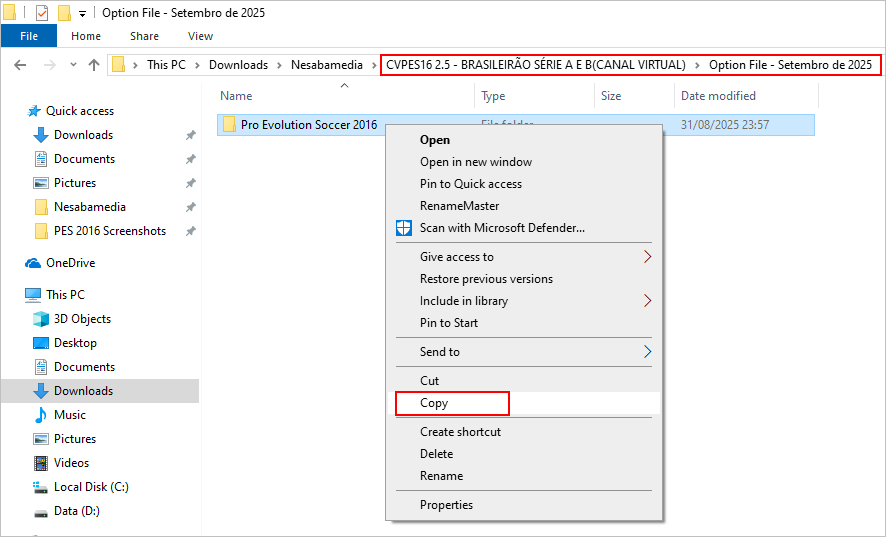886x537 pixels.
Task: Click the Quick access star icon
Action: pos(34,111)
